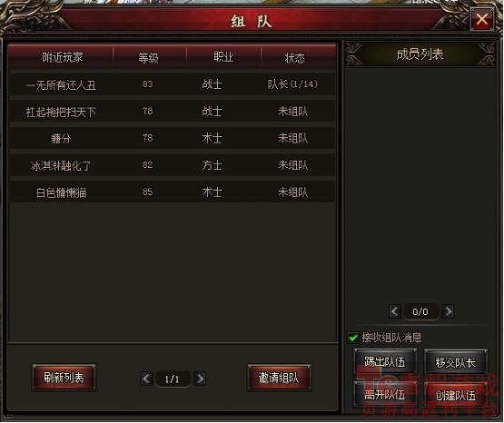Go to next page of nearby players list
504x423 pixels.
click(200, 379)
